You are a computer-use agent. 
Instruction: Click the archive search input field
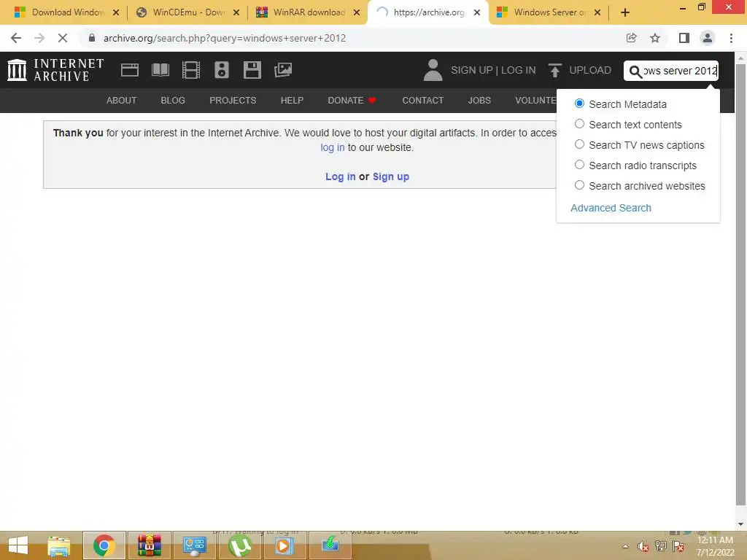671,71
